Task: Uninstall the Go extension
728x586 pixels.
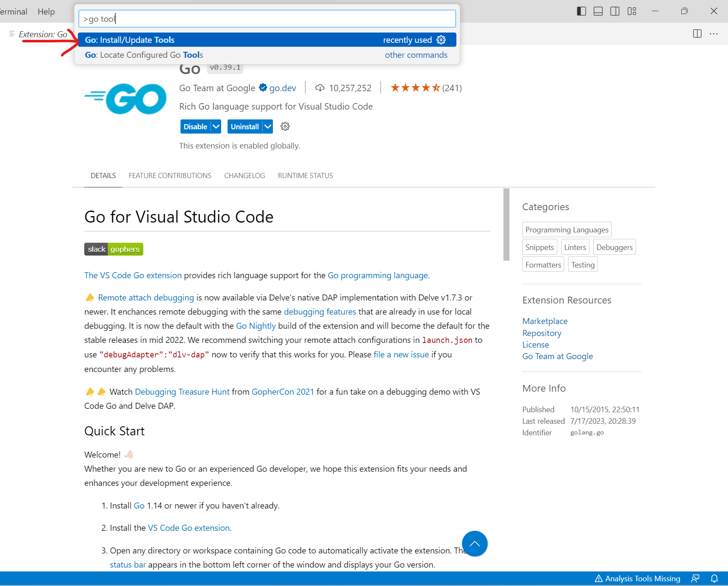Action: 245,127
